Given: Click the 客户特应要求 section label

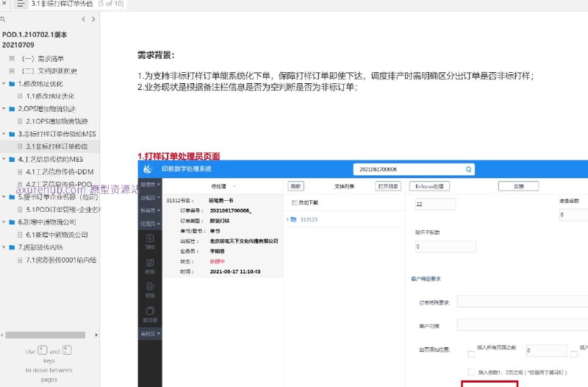Looking at the screenshot, I should click(x=426, y=279).
